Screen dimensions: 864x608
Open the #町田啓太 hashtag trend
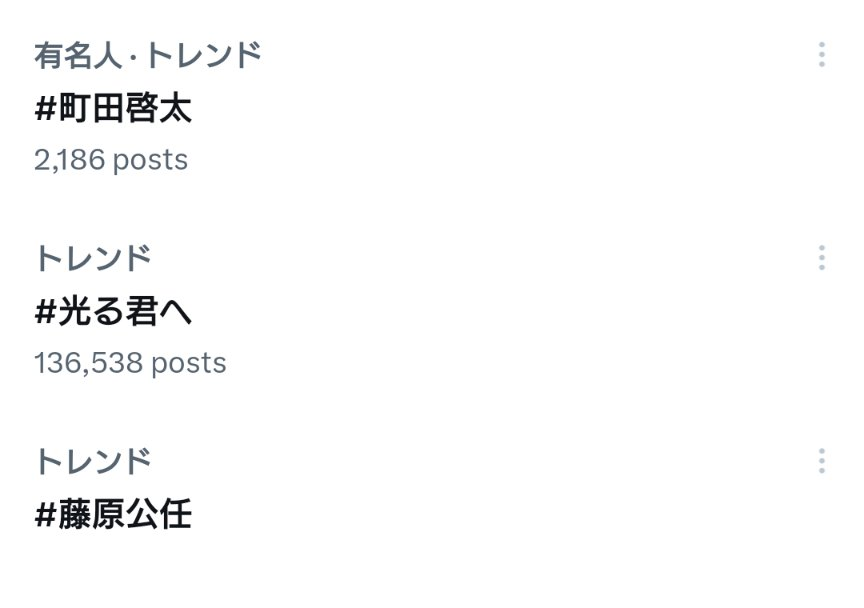pos(113,109)
